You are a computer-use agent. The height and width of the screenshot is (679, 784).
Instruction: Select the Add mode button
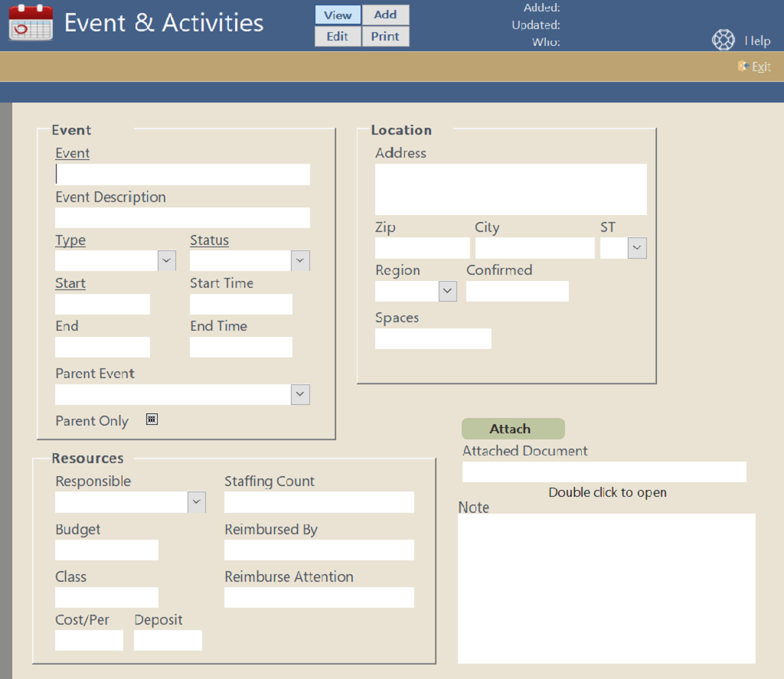[x=385, y=15]
